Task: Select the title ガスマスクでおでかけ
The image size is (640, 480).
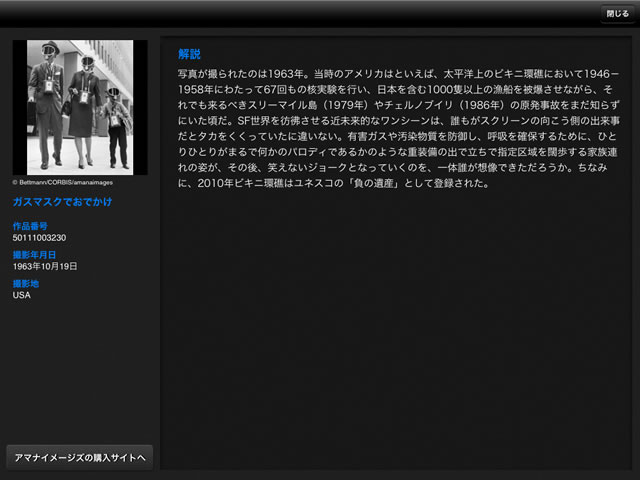Action: [x=62, y=202]
